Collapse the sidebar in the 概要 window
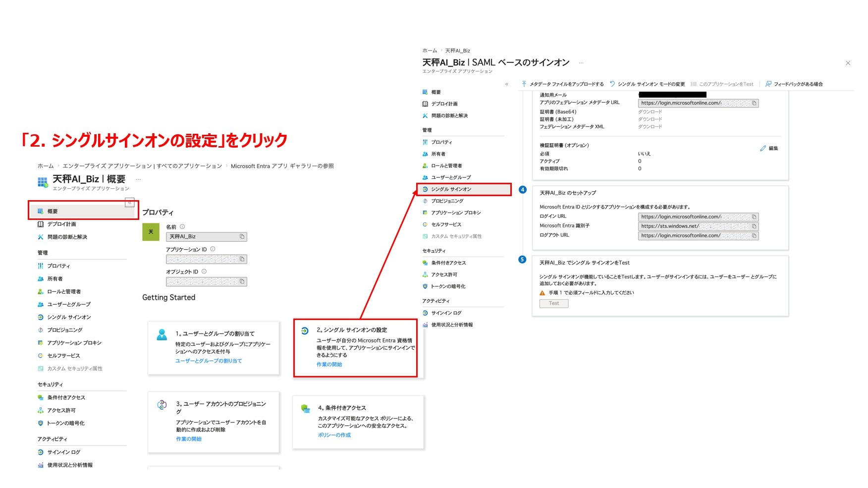This screenshot has width=868, height=488. [129, 203]
